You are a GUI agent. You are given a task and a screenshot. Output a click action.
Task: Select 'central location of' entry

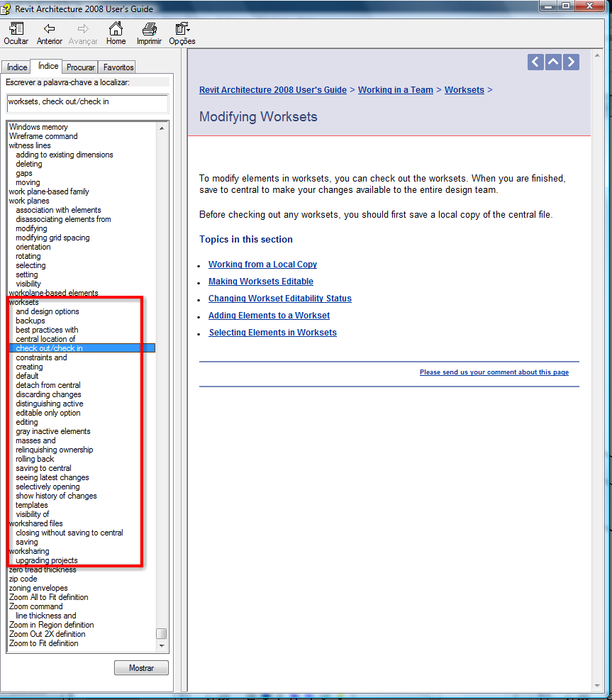tap(45, 339)
